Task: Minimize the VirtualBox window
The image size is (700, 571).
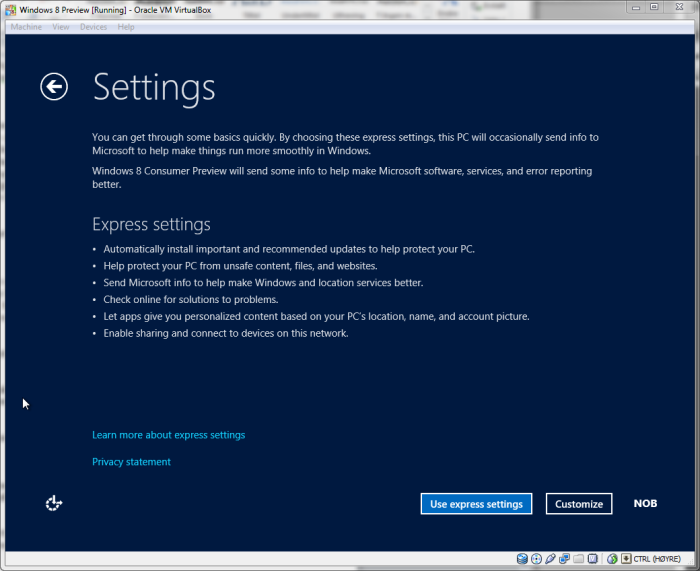Action: coord(636,7)
